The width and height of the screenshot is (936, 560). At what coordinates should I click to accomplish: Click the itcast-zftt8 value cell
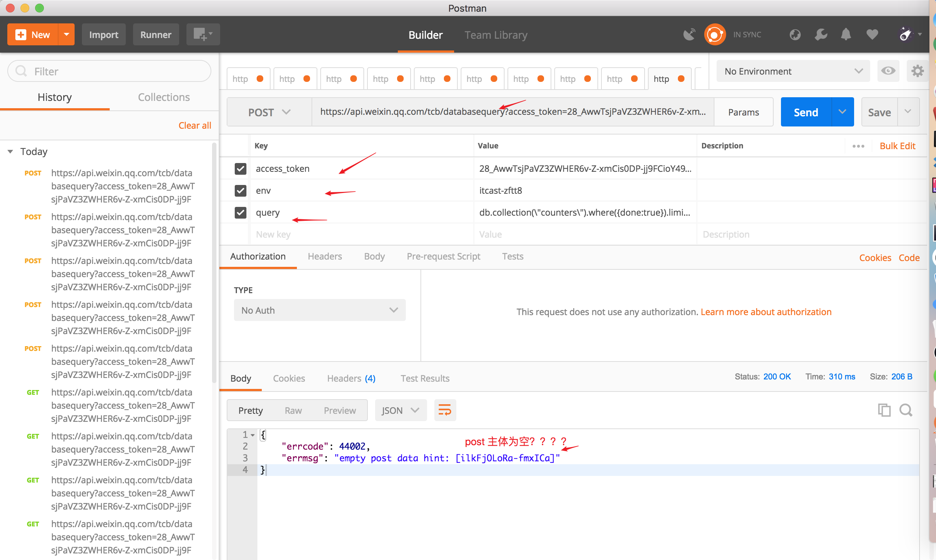[585, 190]
